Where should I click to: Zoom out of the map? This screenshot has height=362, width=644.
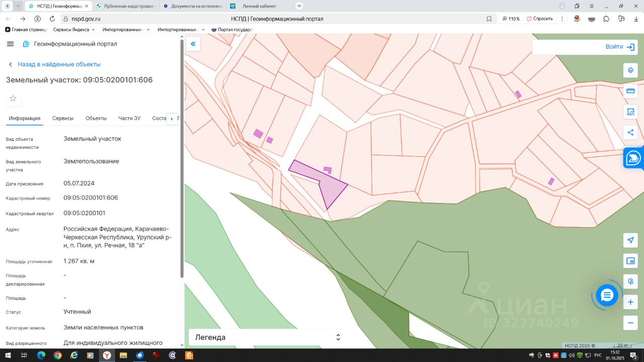click(x=630, y=322)
